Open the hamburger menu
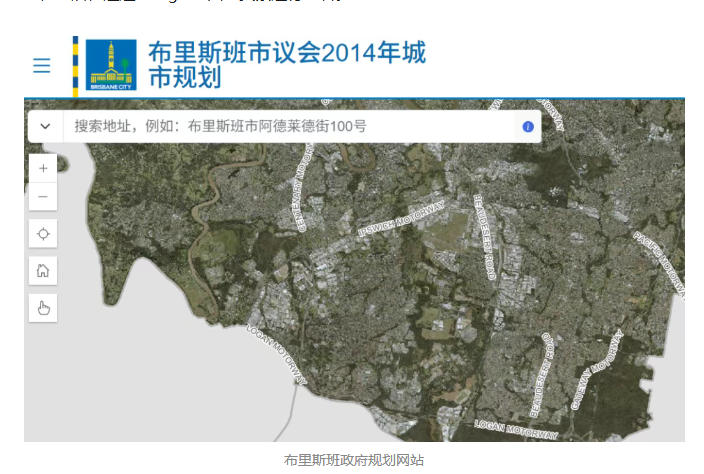Screen dimensions: 704x474 [x=42, y=65]
